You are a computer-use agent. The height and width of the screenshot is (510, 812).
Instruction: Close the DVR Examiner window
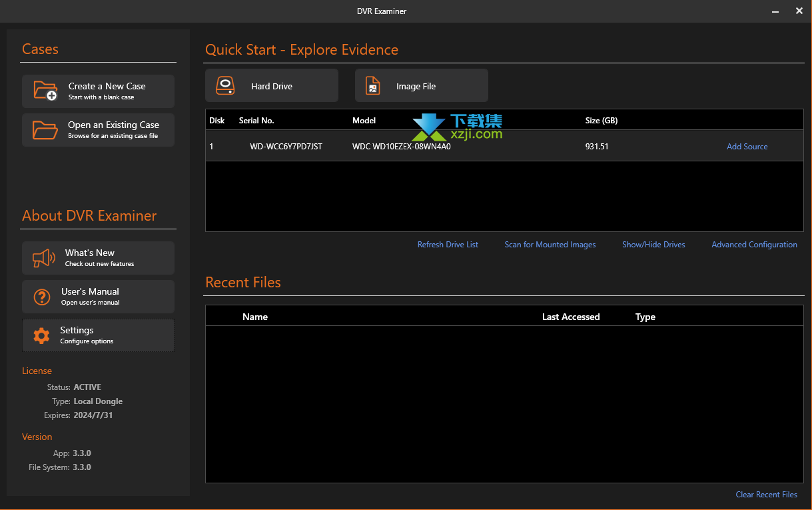799,11
